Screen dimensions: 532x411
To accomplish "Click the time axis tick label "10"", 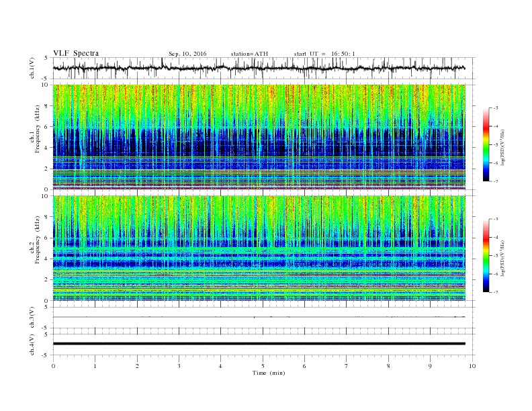I will click(x=472, y=366).
